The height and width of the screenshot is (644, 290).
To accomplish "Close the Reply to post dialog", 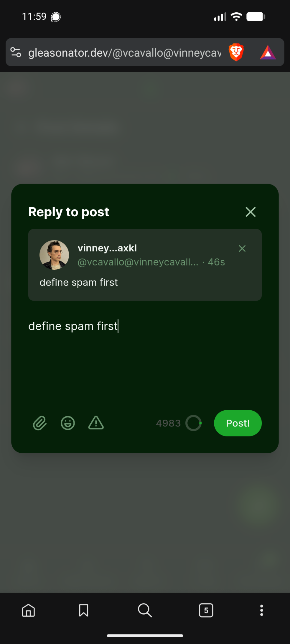I will pyautogui.click(x=250, y=212).
